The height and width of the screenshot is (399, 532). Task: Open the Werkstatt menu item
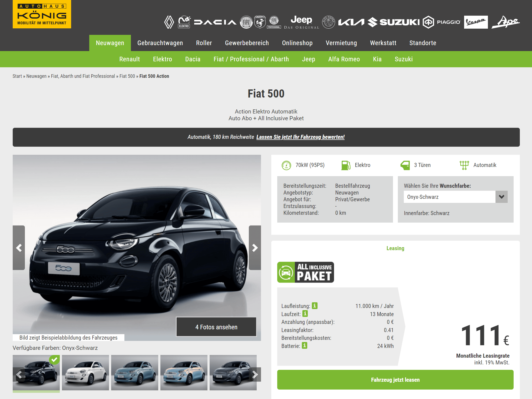click(x=383, y=43)
